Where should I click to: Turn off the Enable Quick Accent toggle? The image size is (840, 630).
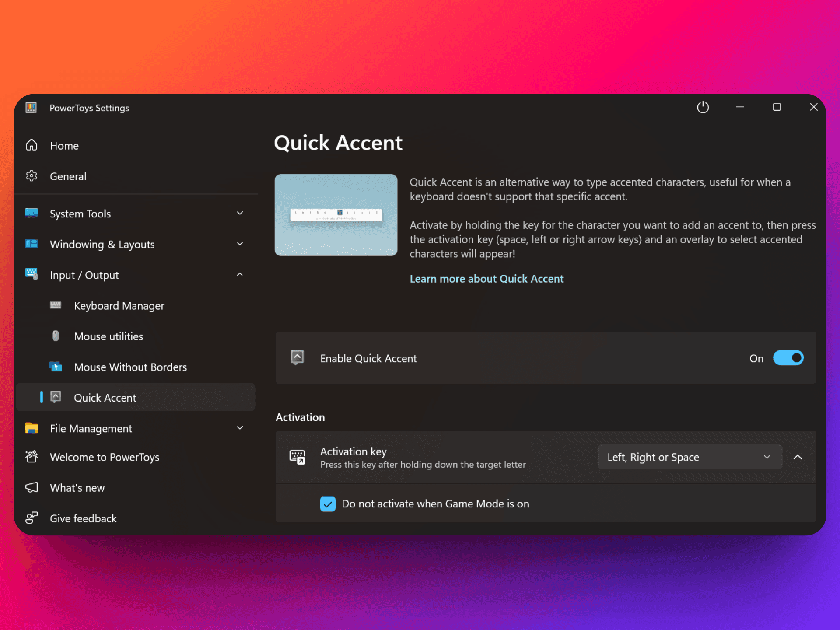(x=788, y=358)
